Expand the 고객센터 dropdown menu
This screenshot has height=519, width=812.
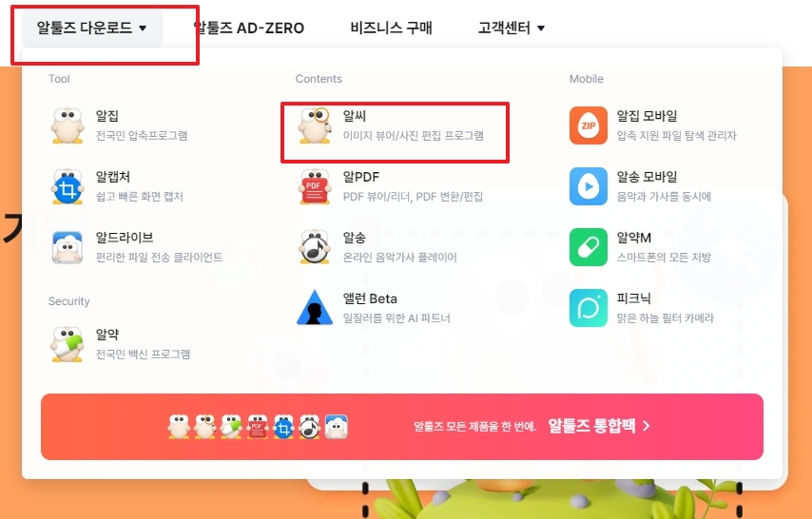click(512, 28)
